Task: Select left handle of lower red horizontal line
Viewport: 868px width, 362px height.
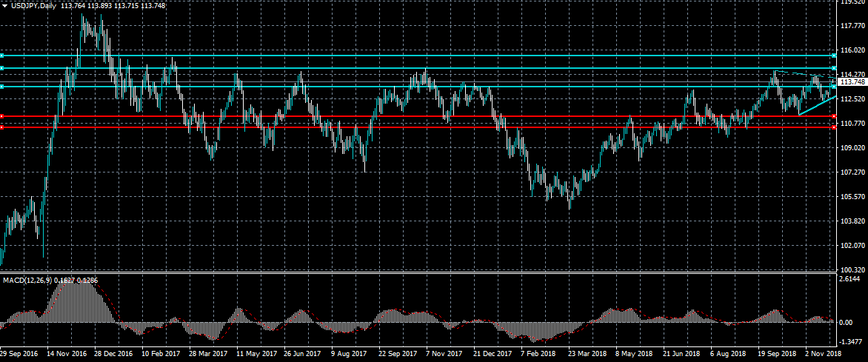Action: coord(2,127)
